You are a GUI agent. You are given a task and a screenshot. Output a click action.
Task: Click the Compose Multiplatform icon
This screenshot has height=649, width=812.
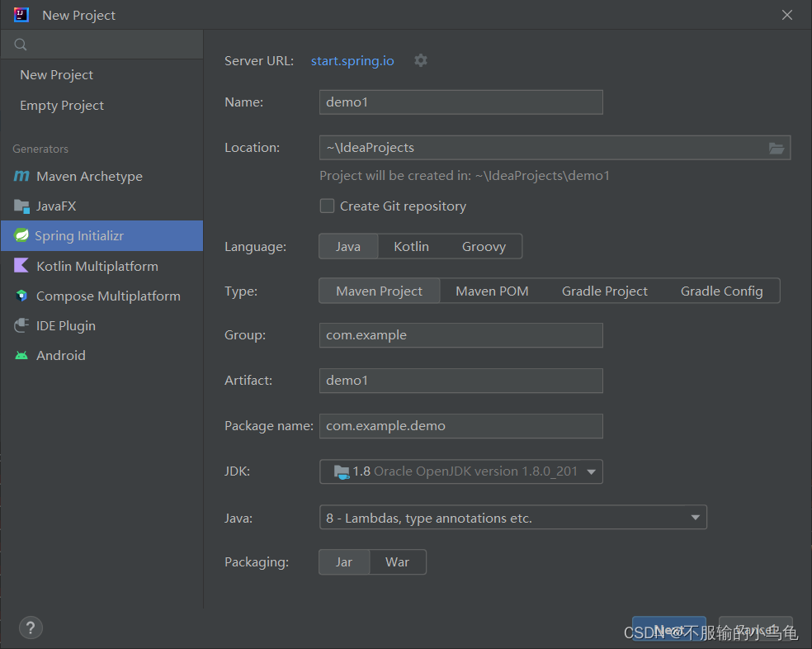pyautogui.click(x=21, y=296)
